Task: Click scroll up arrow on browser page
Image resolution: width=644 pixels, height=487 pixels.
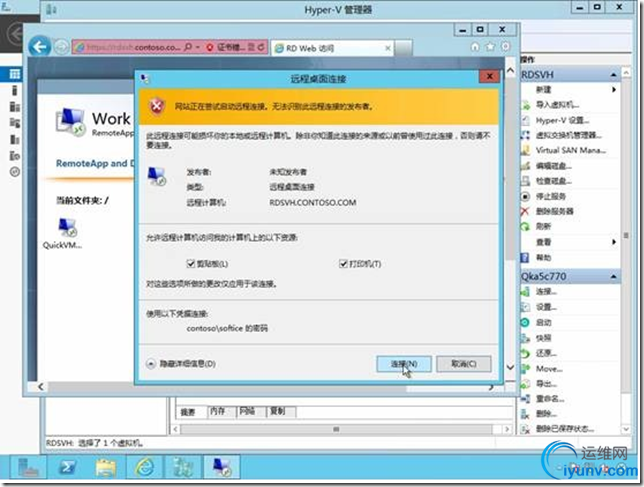Action: coord(511,71)
